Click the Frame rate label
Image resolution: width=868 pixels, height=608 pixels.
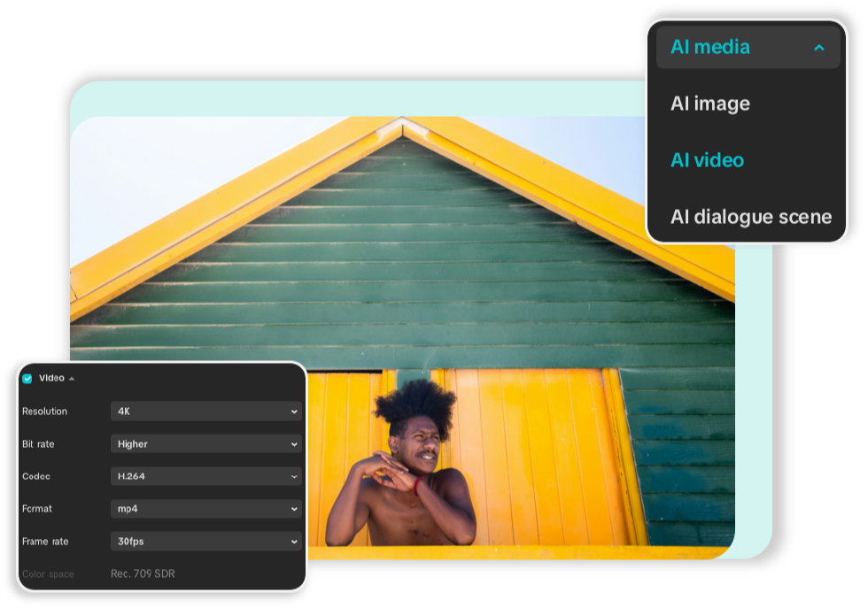pyautogui.click(x=45, y=541)
